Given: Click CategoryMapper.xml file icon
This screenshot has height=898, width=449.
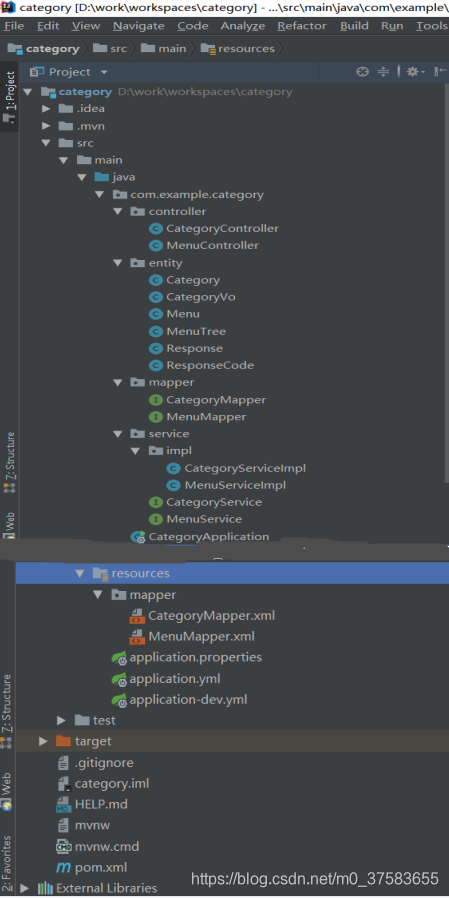Looking at the screenshot, I should coord(137,616).
